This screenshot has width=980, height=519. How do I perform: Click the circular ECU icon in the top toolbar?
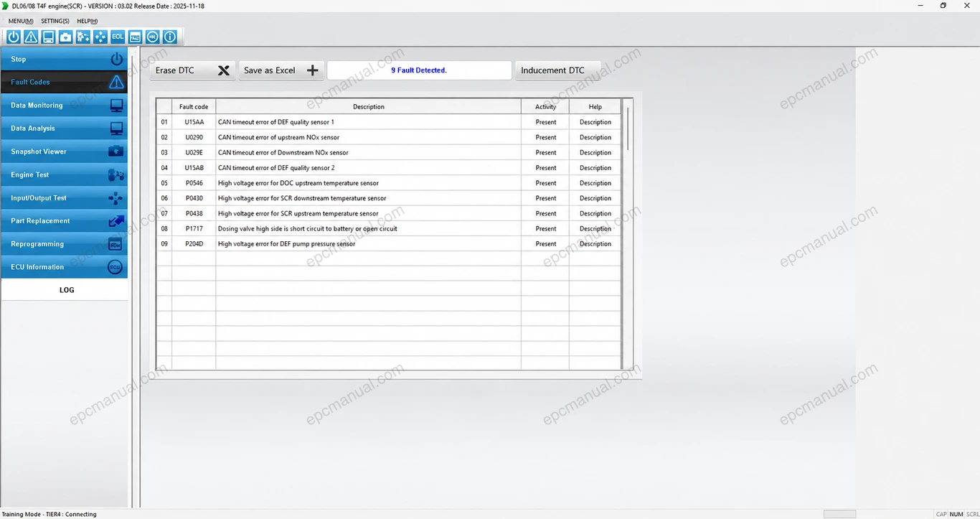coord(152,37)
